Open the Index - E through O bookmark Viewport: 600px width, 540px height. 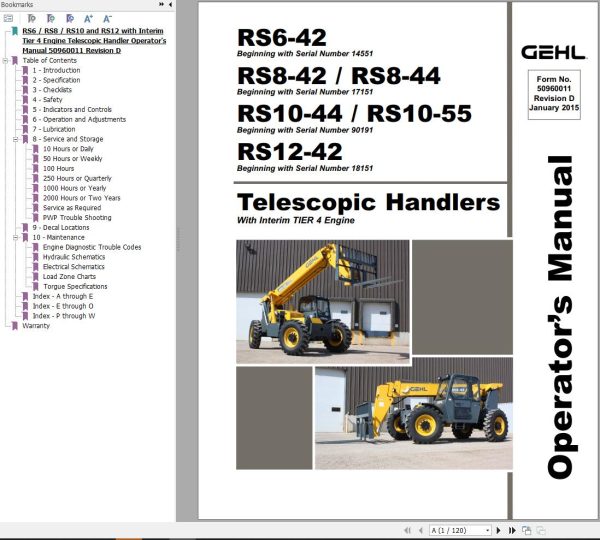click(63, 306)
